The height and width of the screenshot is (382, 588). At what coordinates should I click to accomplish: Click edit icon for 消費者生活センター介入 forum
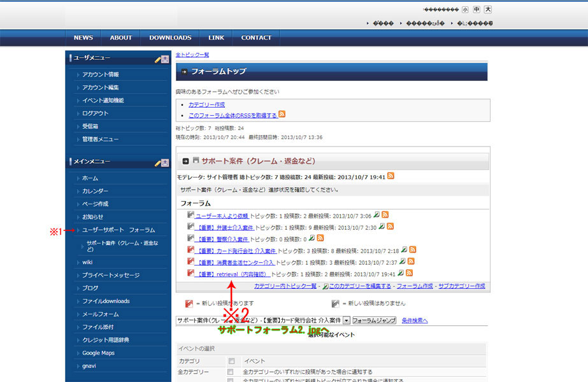(x=403, y=261)
